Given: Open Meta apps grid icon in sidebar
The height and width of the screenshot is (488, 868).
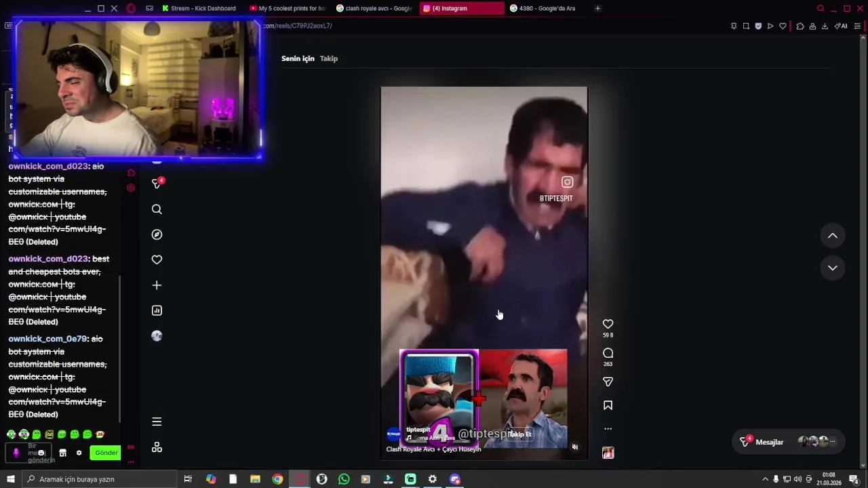Looking at the screenshot, I should tap(157, 447).
